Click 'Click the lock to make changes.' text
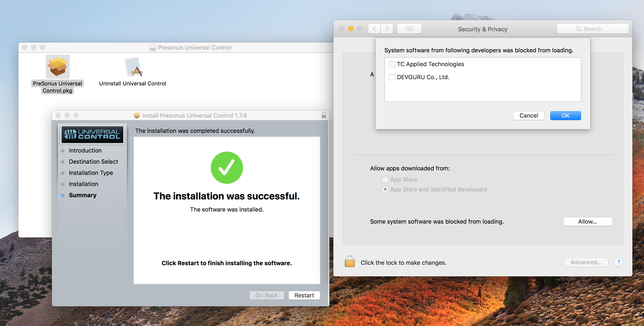 (x=403, y=262)
